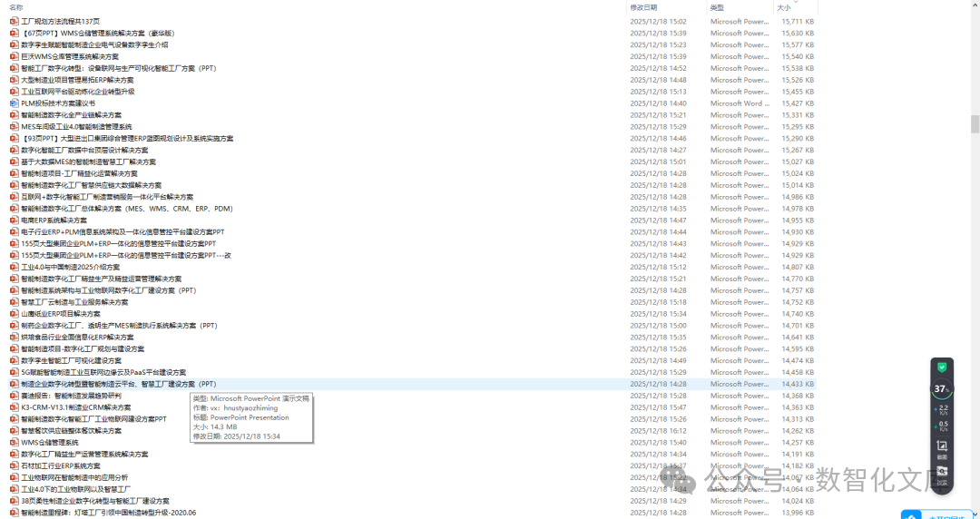Image resolution: width=980 pixels, height=519 pixels.
Task: Click the Word document icon of PLM投标技术方案建议书
Action: 15,103
